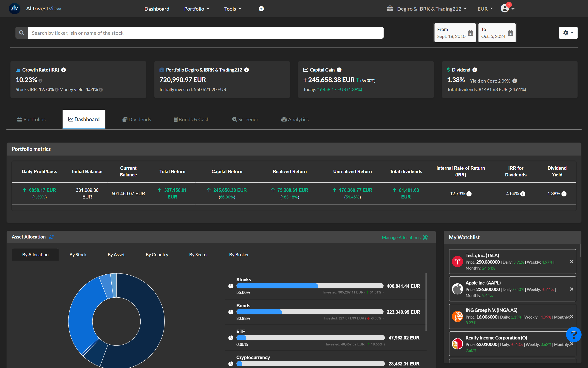Viewport: 588px width, 368px height.
Task: Select the By Stock allocation tab
Action: coord(78,255)
